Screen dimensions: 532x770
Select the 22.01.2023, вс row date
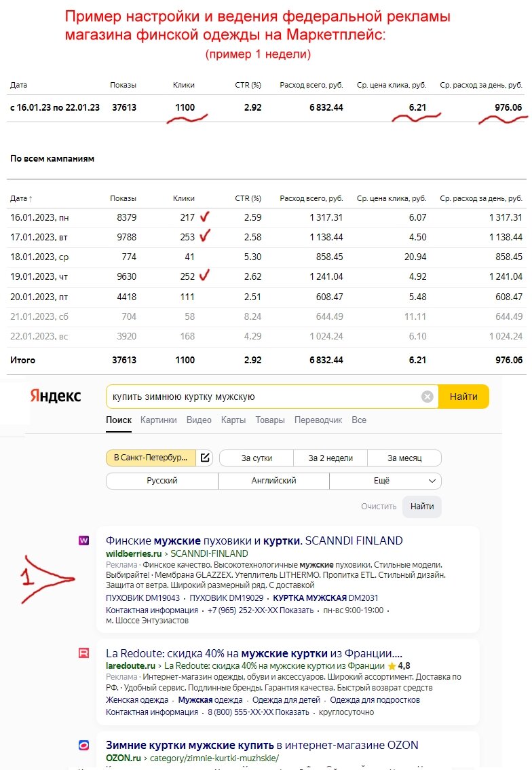point(39,336)
